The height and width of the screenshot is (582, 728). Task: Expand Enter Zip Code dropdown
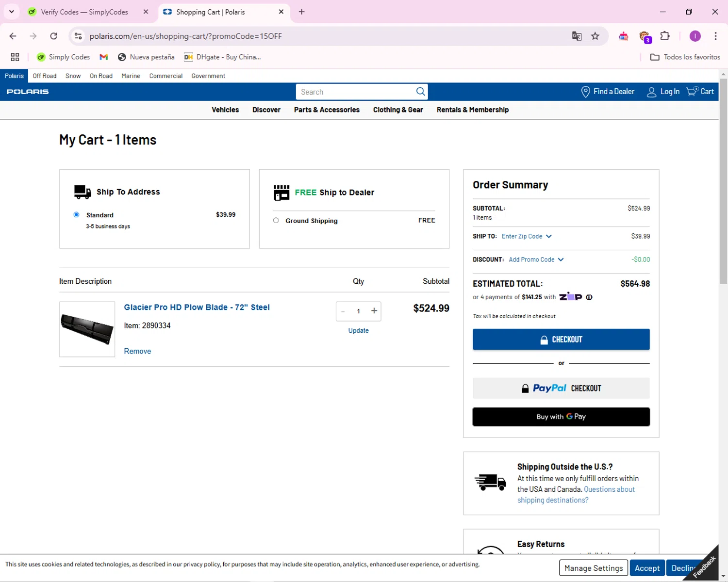pyautogui.click(x=527, y=236)
